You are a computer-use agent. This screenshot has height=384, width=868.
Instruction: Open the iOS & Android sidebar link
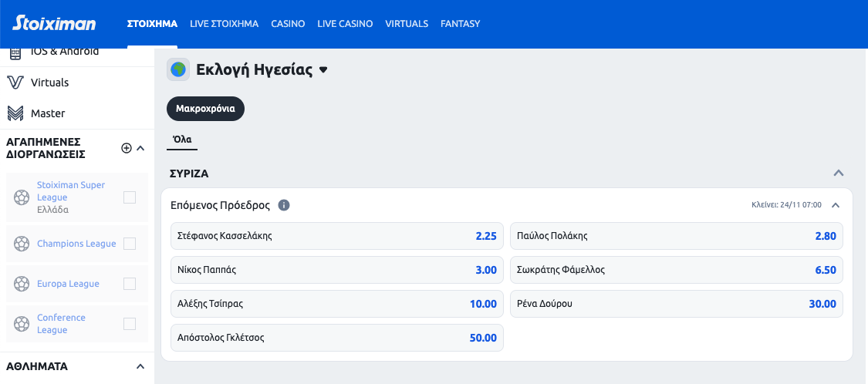(65, 52)
